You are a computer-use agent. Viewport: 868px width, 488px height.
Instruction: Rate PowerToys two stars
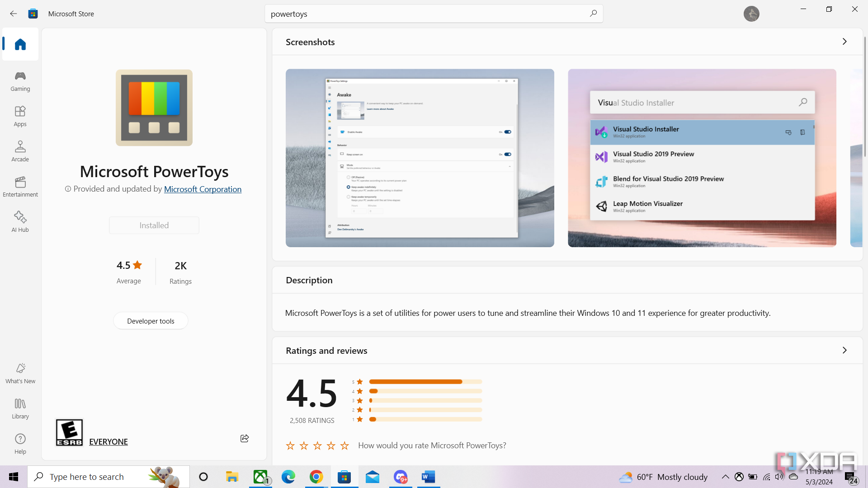point(304,446)
